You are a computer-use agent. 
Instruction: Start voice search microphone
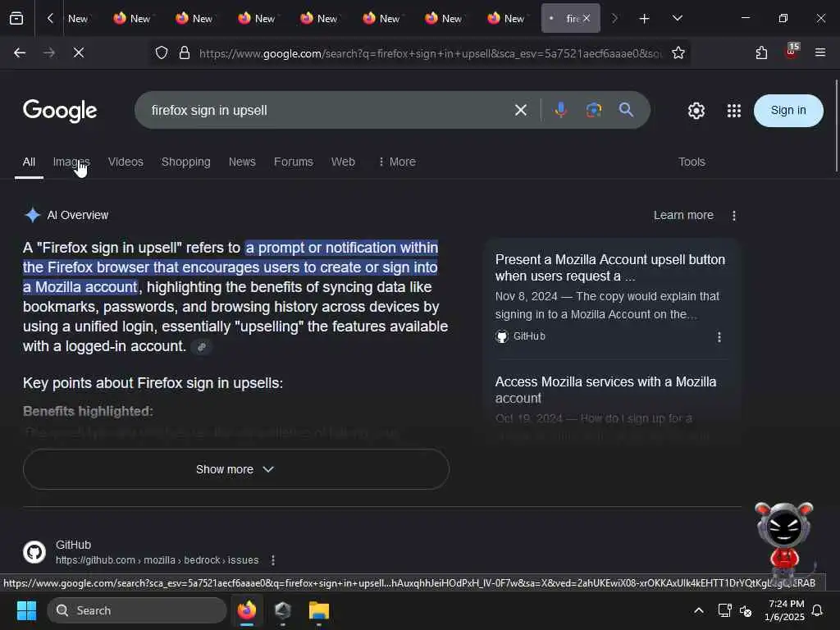(x=560, y=111)
